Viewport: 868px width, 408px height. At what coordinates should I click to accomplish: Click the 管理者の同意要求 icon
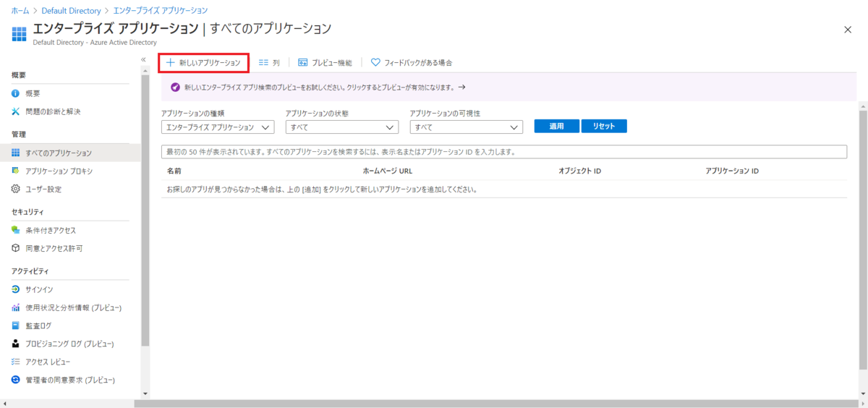coord(16,380)
